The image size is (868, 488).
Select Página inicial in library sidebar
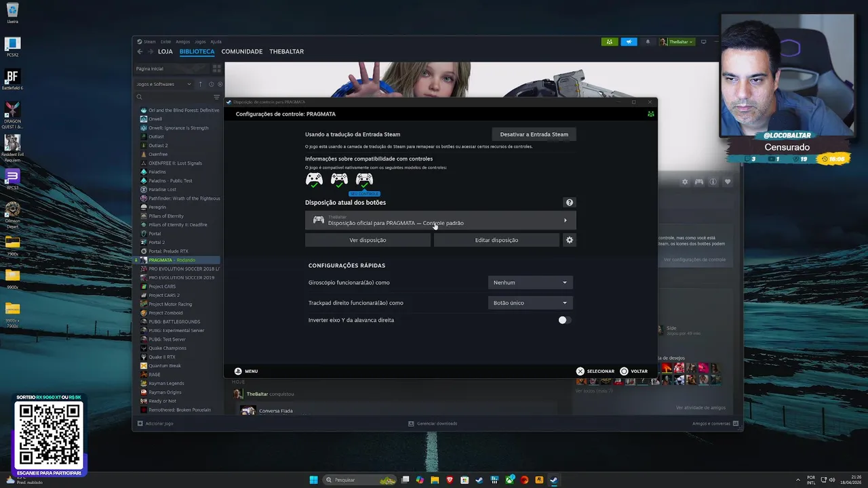tap(172, 68)
